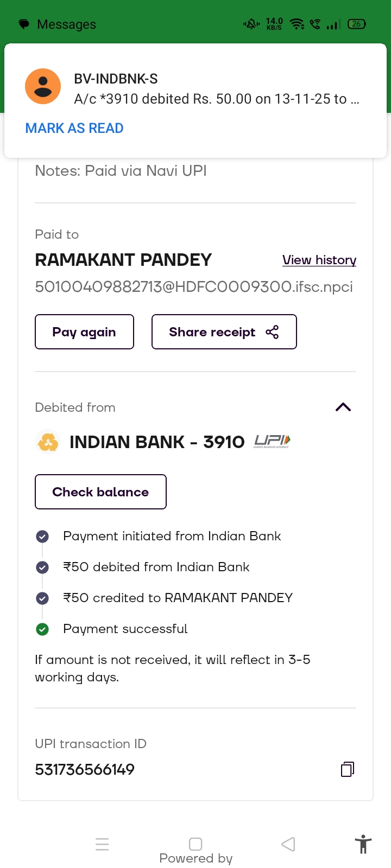Image resolution: width=391 pixels, height=868 pixels.
Task: Collapse the Debited from section
Action: [x=343, y=407]
